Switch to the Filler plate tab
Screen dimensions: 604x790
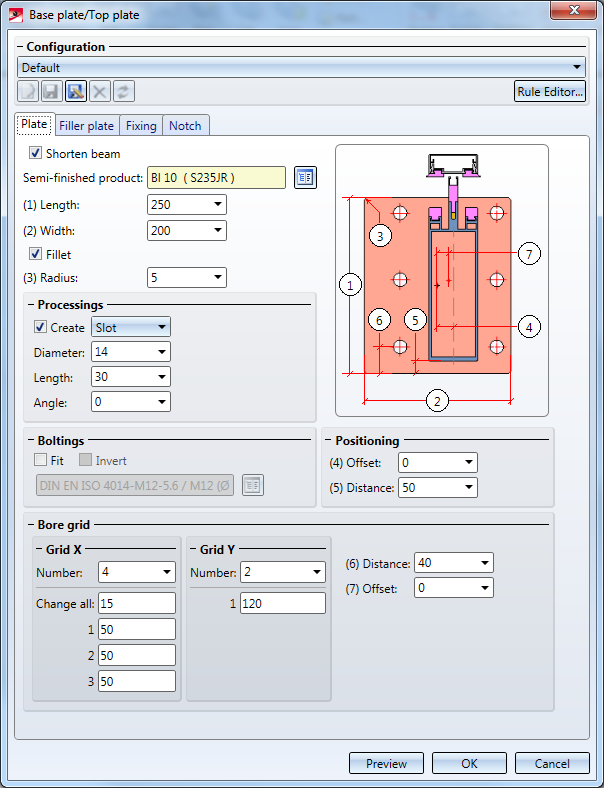pyautogui.click(x=87, y=126)
